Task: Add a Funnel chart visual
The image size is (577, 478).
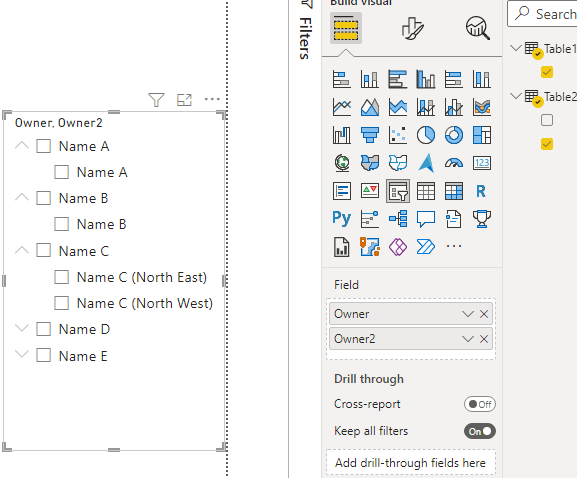Action: [x=369, y=135]
